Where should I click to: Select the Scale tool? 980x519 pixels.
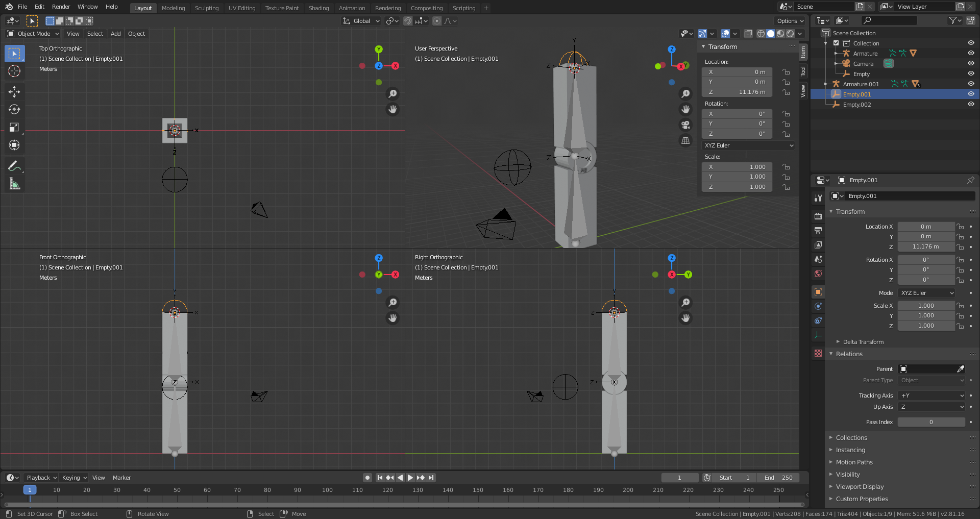[14, 127]
